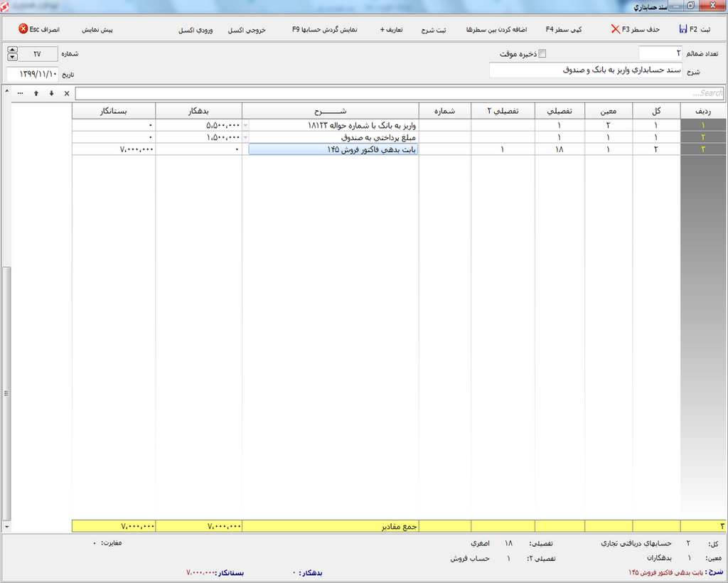This screenshot has width=728, height=583.
Task: Open the تعاریف + definitions button
Action: pyautogui.click(x=392, y=29)
